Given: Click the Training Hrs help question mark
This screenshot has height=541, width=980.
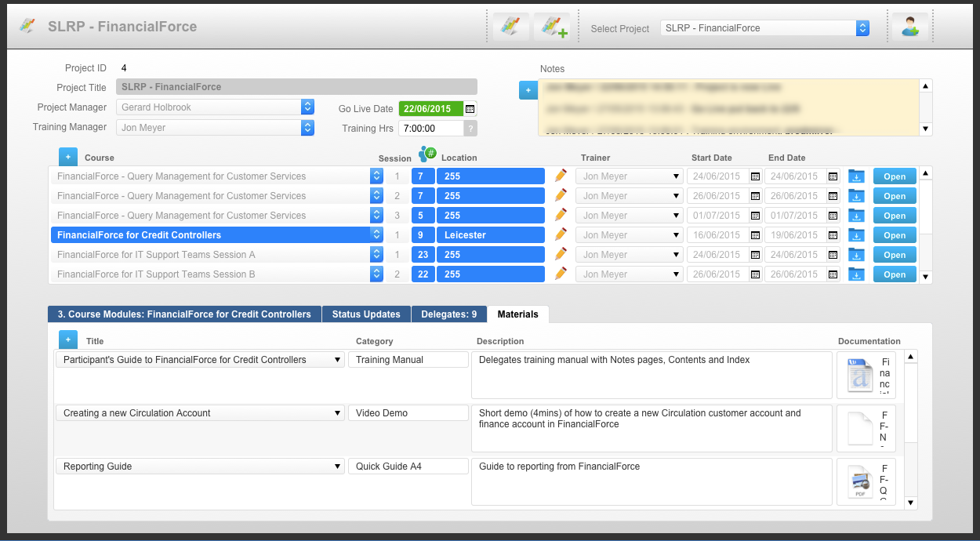Looking at the screenshot, I should 470,129.
